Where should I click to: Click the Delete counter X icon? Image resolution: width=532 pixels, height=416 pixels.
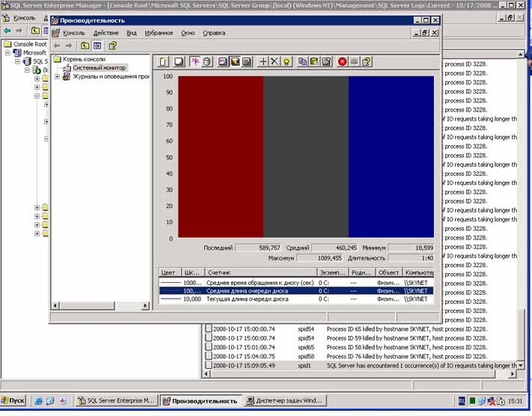[x=274, y=61]
